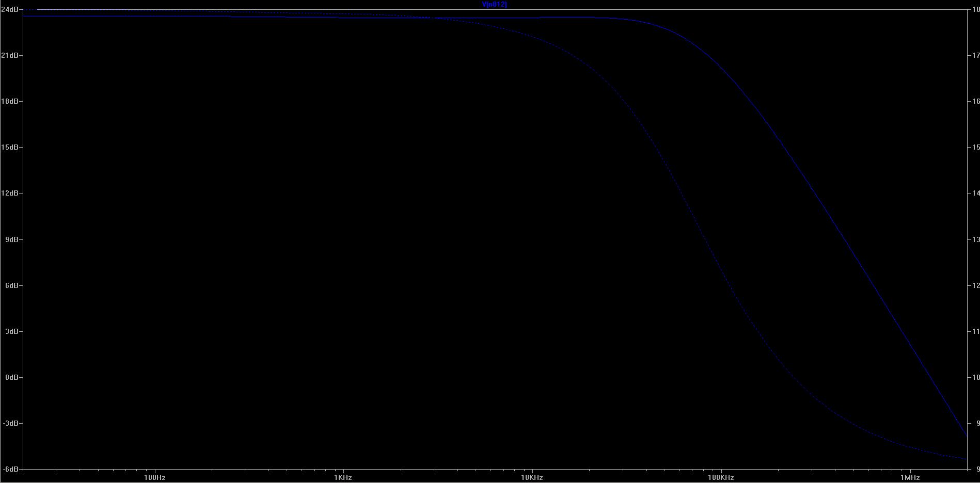The height and width of the screenshot is (483, 980).
Task: Click the 9dB left axis label
Action: pos(11,239)
